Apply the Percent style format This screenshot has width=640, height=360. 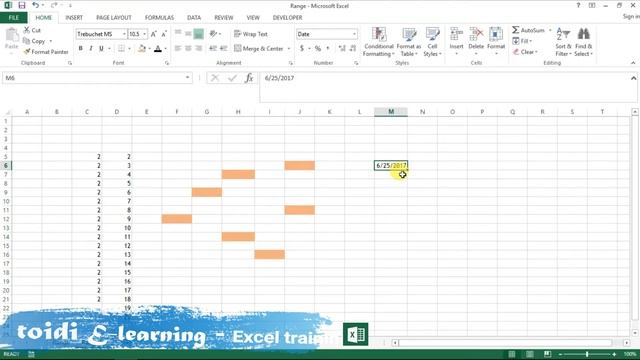point(318,49)
